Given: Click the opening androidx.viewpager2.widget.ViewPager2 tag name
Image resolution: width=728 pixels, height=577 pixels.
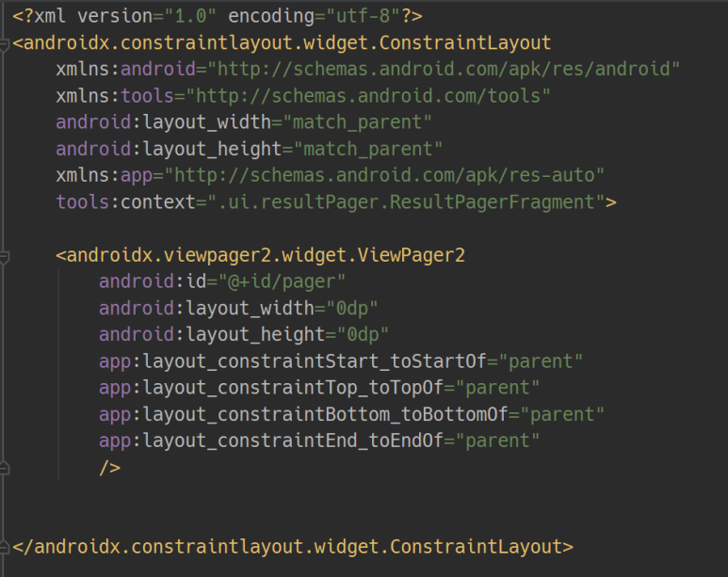Looking at the screenshot, I should [265, 255].
